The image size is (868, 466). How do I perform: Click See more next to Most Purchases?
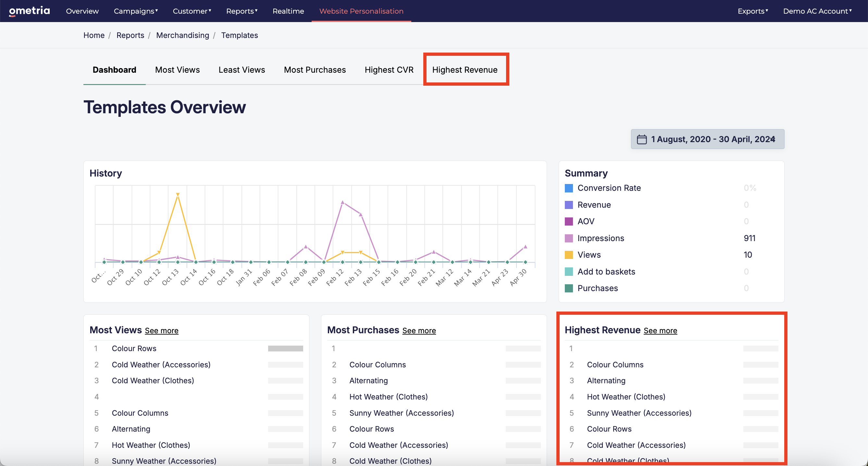coord(419,331)
